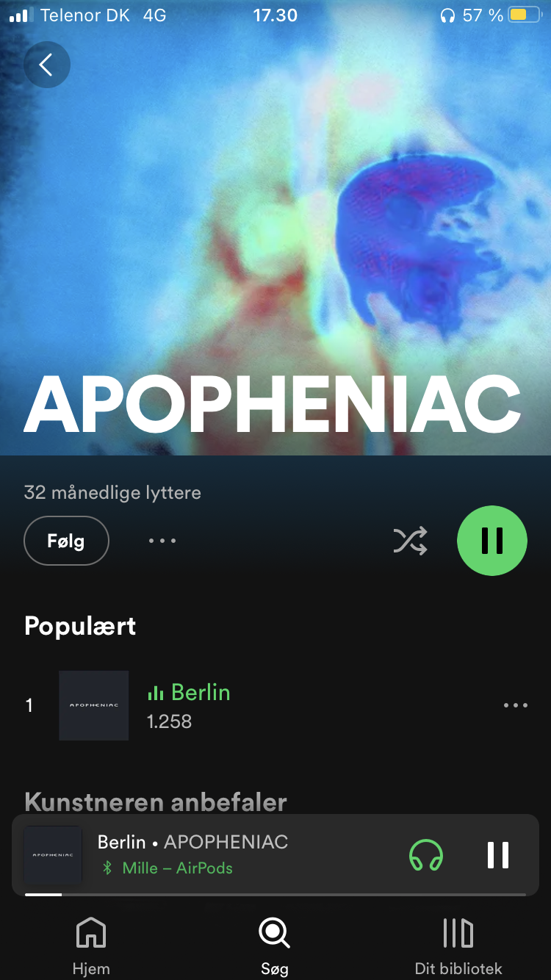
Task: Open the Mille – AirPods device label
Action: [177, 868]
